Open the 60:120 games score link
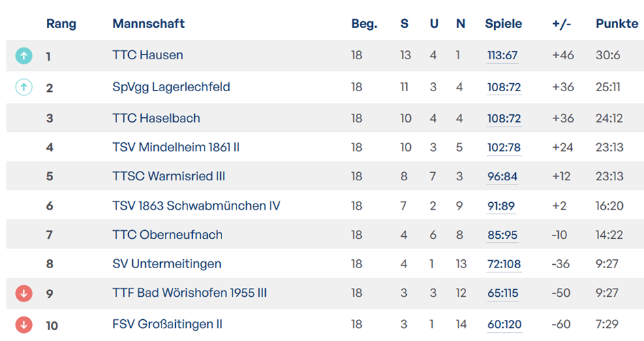The image size is (644, 341). click(504, 325)
